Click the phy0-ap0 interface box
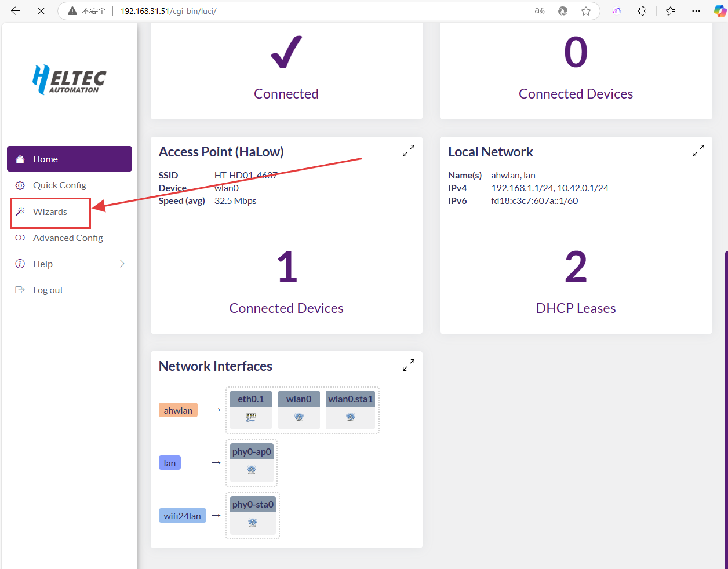This screenshot has height=569, width=728. click(x=252, y=462)
